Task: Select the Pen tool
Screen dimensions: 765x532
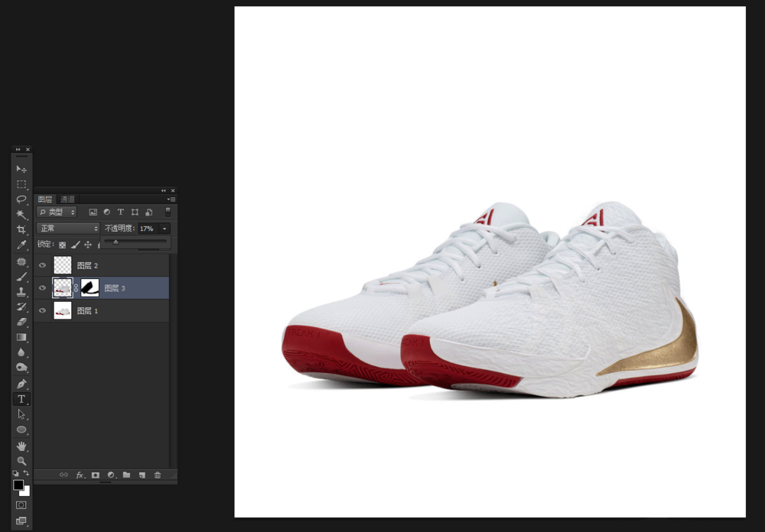Action: (x=21, y=384)
